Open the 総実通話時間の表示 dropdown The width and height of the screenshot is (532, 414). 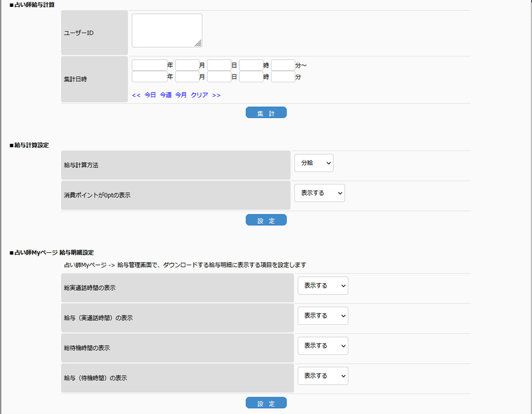click(x=323, y=286)
